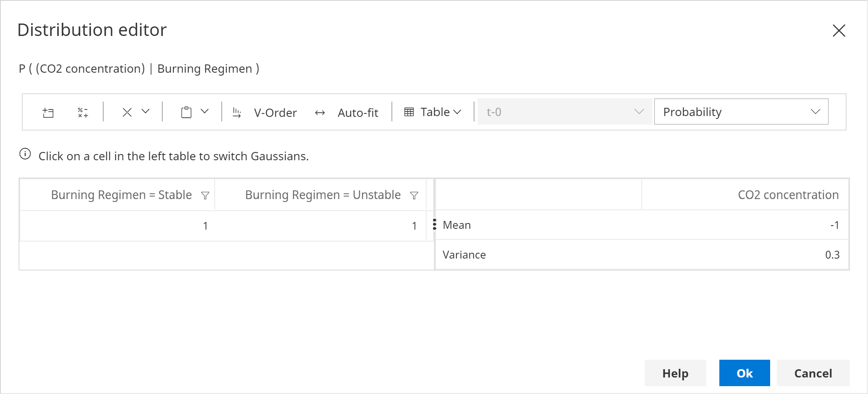Open Help for the distribution editor
This screenshot has height=394, width=868.
pyautogui.click(x=675, y=373)
